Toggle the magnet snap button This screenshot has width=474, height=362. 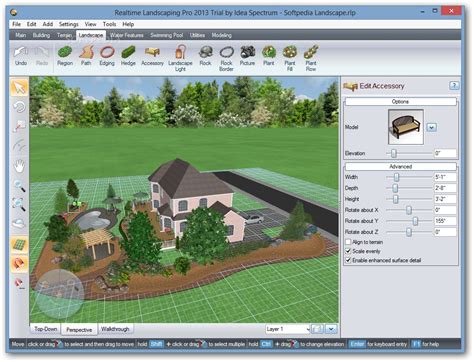[19, 264]
